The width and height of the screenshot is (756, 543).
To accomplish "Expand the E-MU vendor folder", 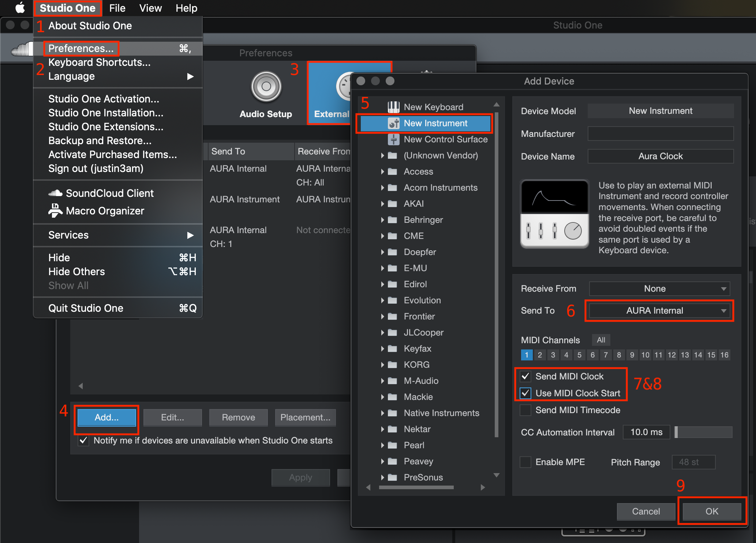I will [382, 268].
